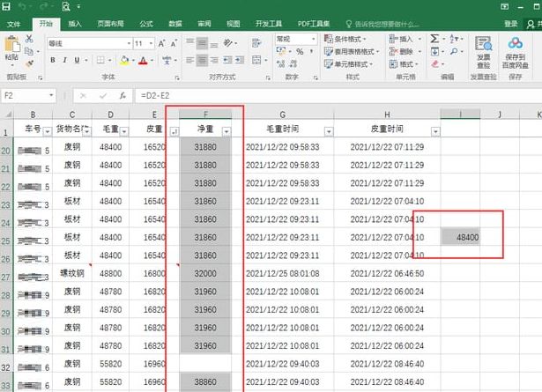Image resolution: width=542 pixels, height=392 pixels.
Task: Click 单元格样式 button
Action: pos(348,64)
